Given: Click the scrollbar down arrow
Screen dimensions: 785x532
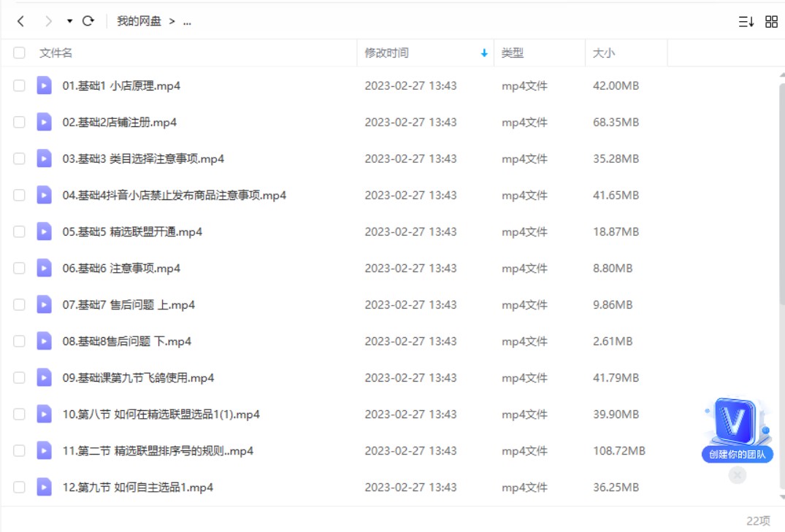Looking at the screenshot, I should point(782,497).
